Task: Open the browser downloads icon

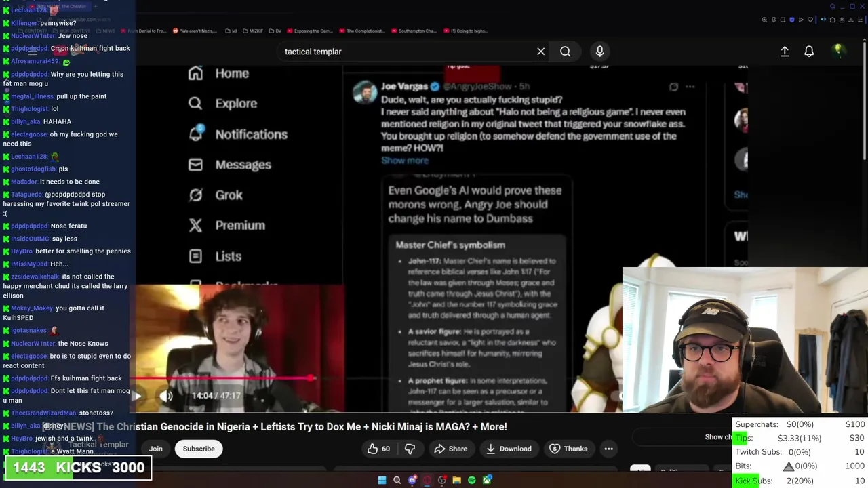Action: click(x=851, y=20)
